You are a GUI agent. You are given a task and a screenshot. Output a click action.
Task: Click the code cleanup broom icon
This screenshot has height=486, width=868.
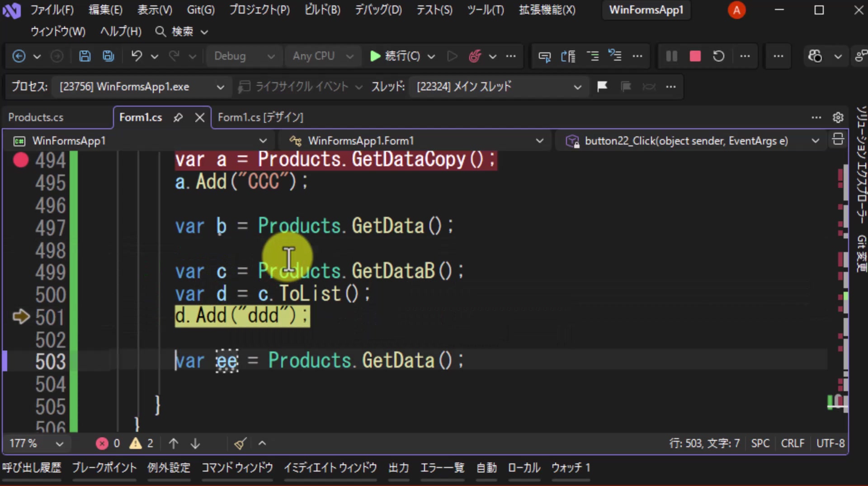(240, 443)
